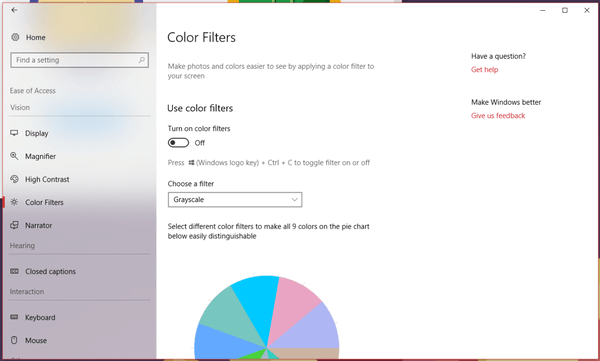Click the Interaction section header
Image resolution: width=600 pixels, height=361 pixels.
[27, 292]
